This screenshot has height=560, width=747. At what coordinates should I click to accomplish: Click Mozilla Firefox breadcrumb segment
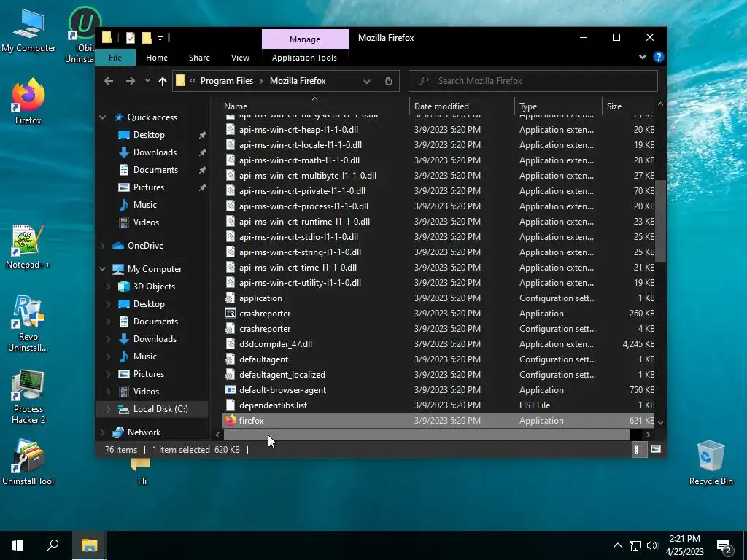tap(298, 81)
